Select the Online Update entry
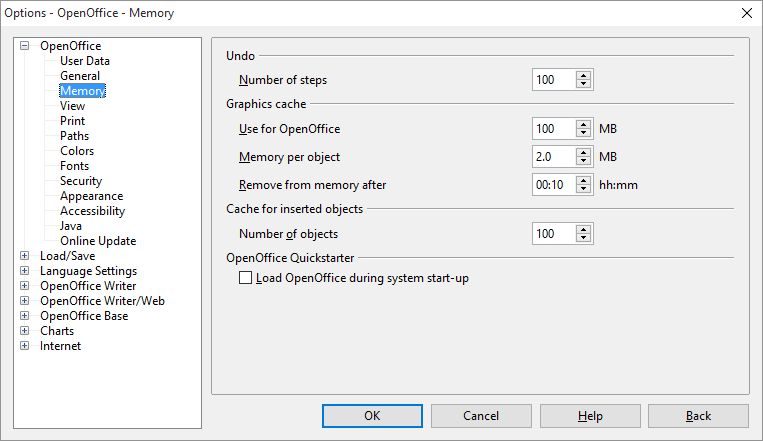 point(98,241)
